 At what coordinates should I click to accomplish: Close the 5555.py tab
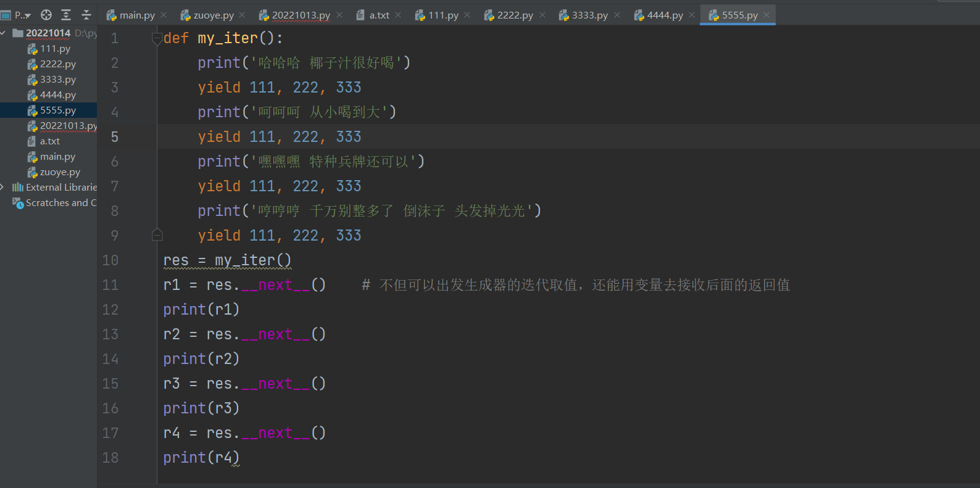(x=766, y=15)
